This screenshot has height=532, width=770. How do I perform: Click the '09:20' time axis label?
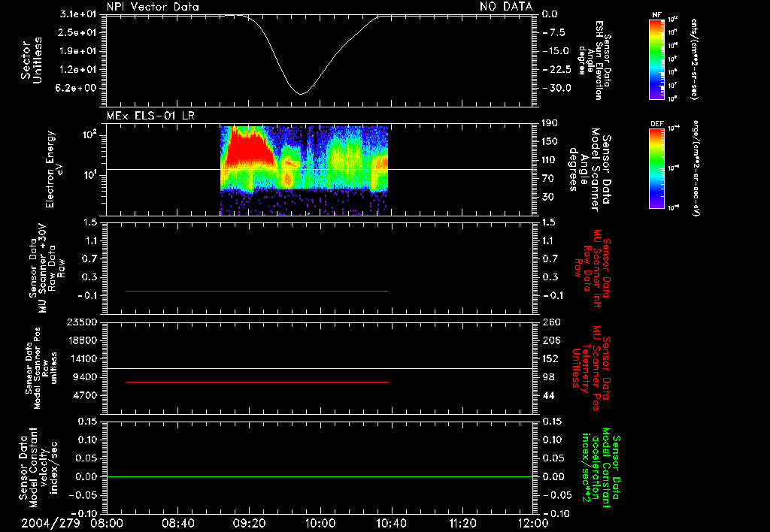coord(249,523)
